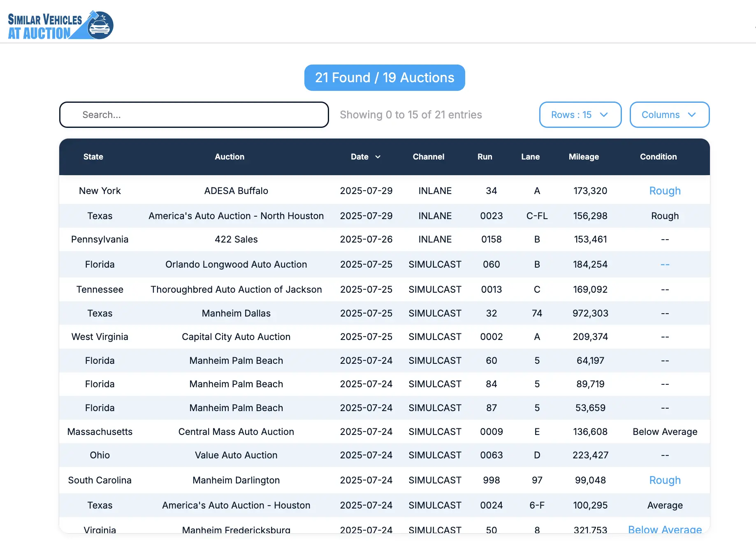Select America's Auto Auction - North Houston cell

(x=236, y=216)
